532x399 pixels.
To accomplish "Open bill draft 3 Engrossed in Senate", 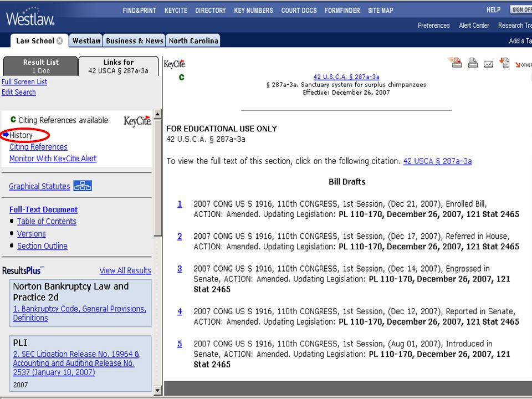I will click(180, 269).
